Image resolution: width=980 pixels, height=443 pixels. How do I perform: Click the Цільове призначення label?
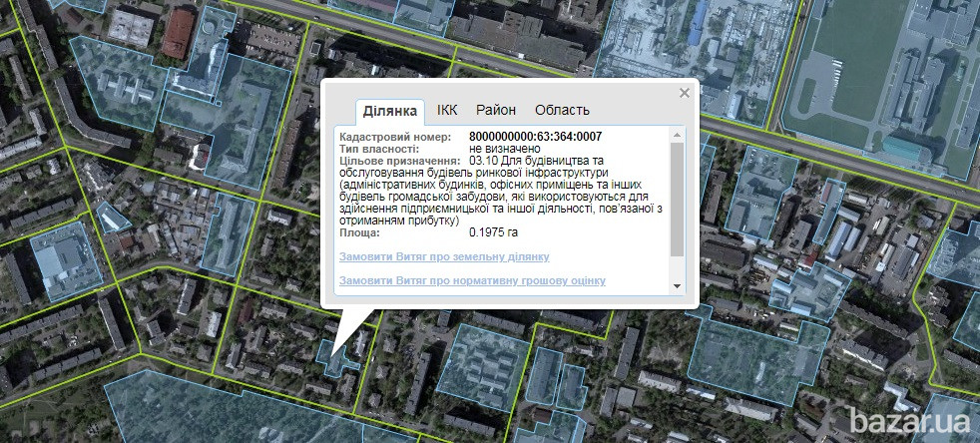pos(399,160)
